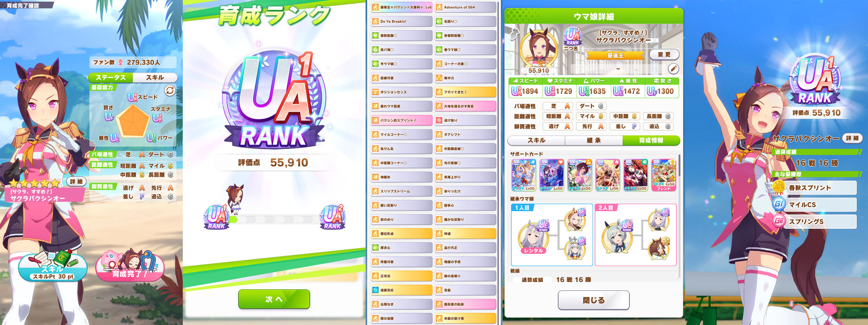Select the 育成情報 tab
This screenshot has height=325, width=868.
651,140
